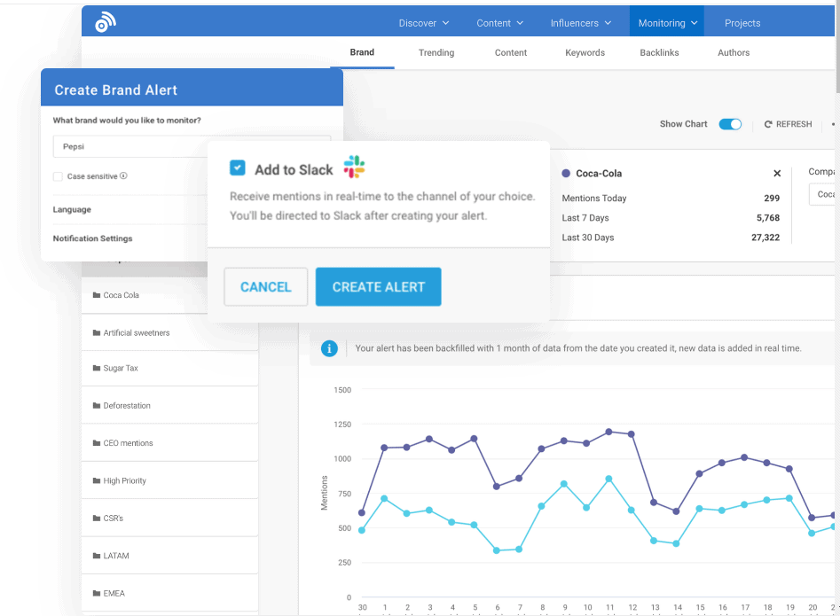The height and width of the screenshot is (616, 840).
Task: Click the app logo in the top-left corner
Action: (x=106, y=19)
